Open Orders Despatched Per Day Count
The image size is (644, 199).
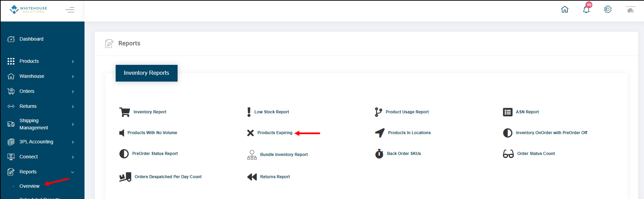(168, 177)
